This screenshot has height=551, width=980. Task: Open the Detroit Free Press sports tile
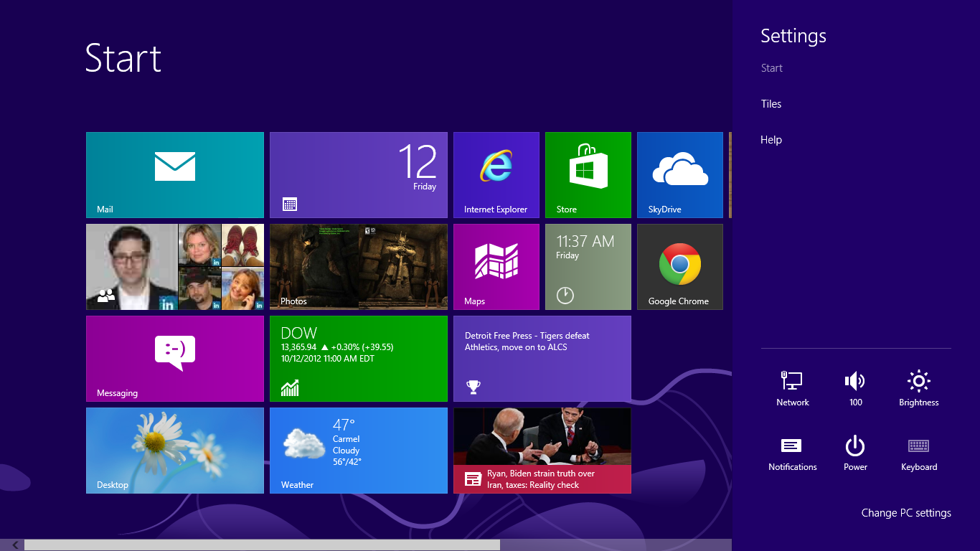point(542,359)
